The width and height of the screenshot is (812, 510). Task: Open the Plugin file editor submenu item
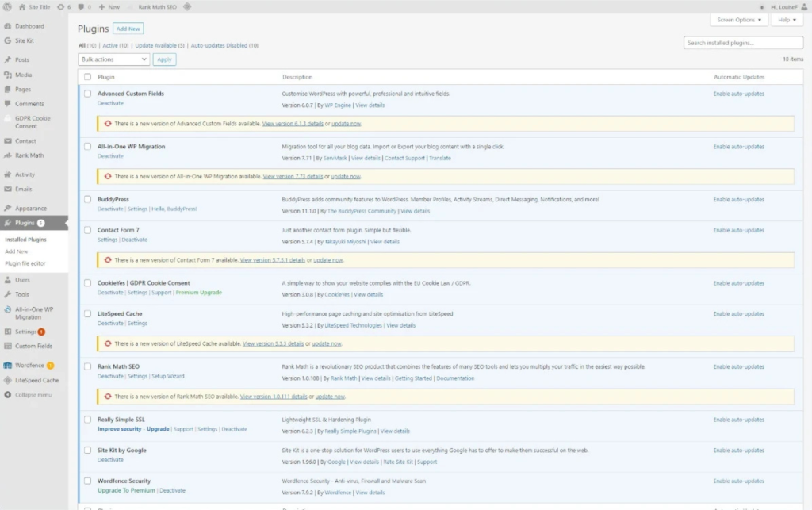click(25, 263)
